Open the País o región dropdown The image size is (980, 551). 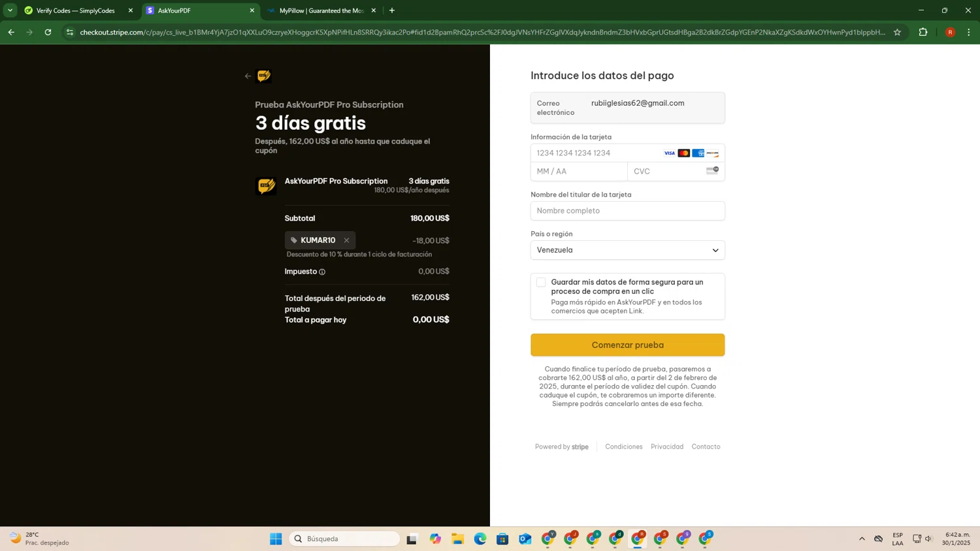(627, 250)
